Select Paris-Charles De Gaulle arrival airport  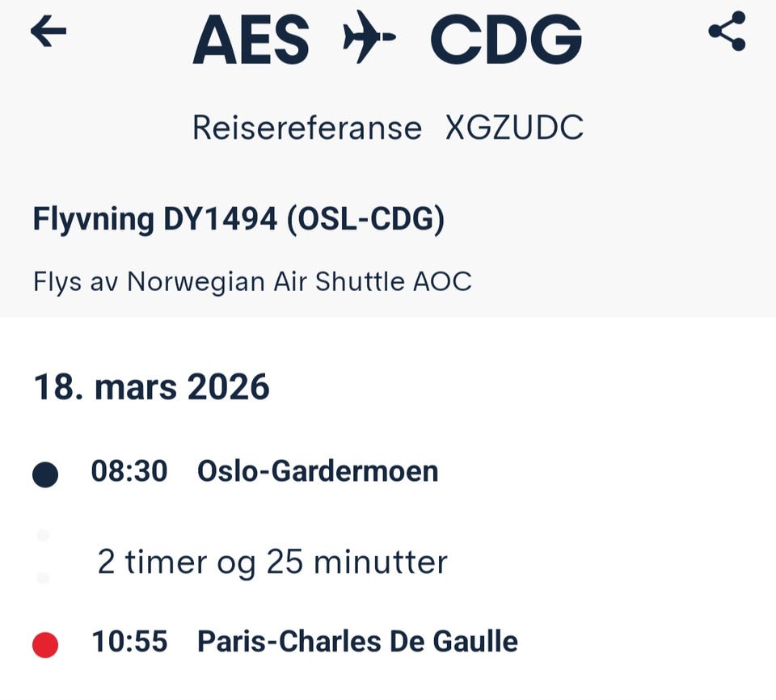coord(357,642)
